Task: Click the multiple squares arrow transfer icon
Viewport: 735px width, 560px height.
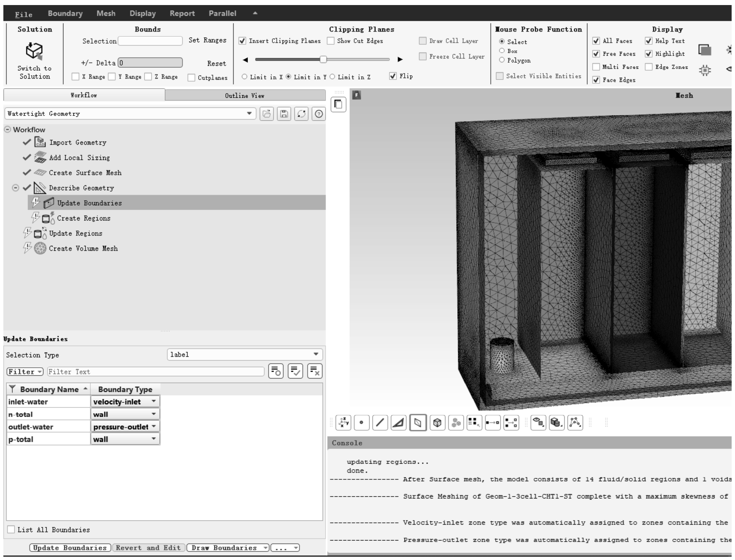Action: point(511,423)
